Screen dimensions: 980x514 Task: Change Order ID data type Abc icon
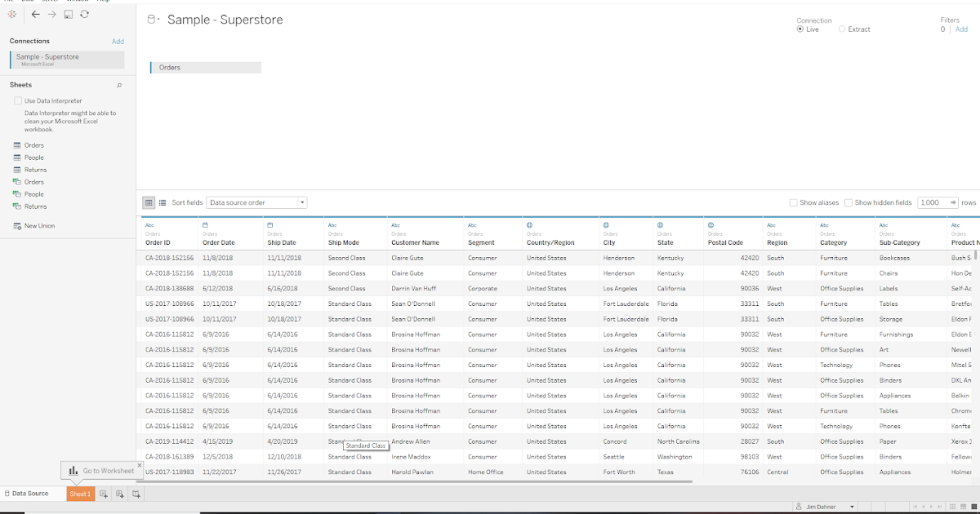tap(149, 225)
